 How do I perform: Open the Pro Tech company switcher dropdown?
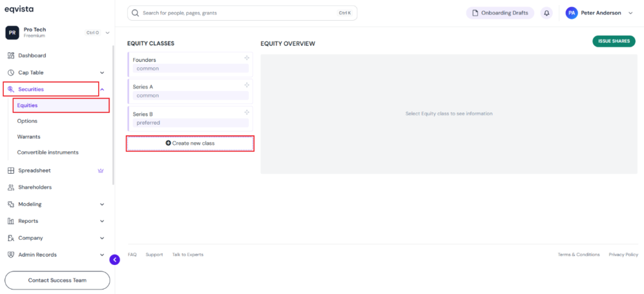point(108,33)
